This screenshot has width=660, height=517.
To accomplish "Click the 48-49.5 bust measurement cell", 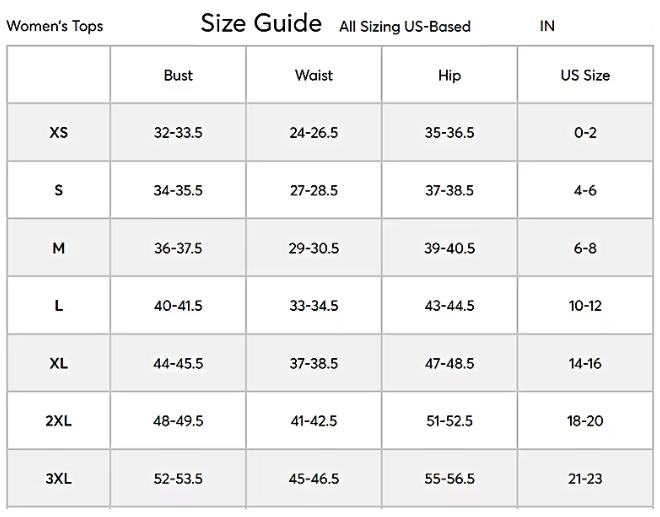I will pos(178,421).
